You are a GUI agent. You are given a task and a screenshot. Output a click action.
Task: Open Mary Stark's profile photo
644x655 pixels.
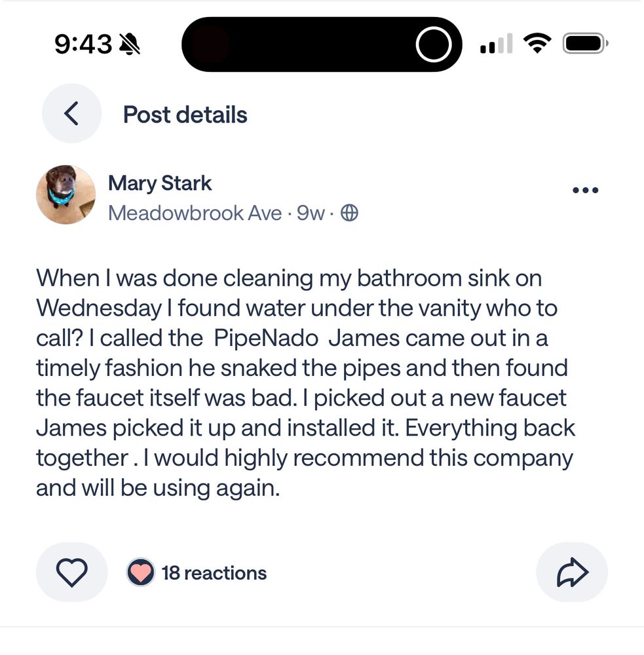pos(66,195)
